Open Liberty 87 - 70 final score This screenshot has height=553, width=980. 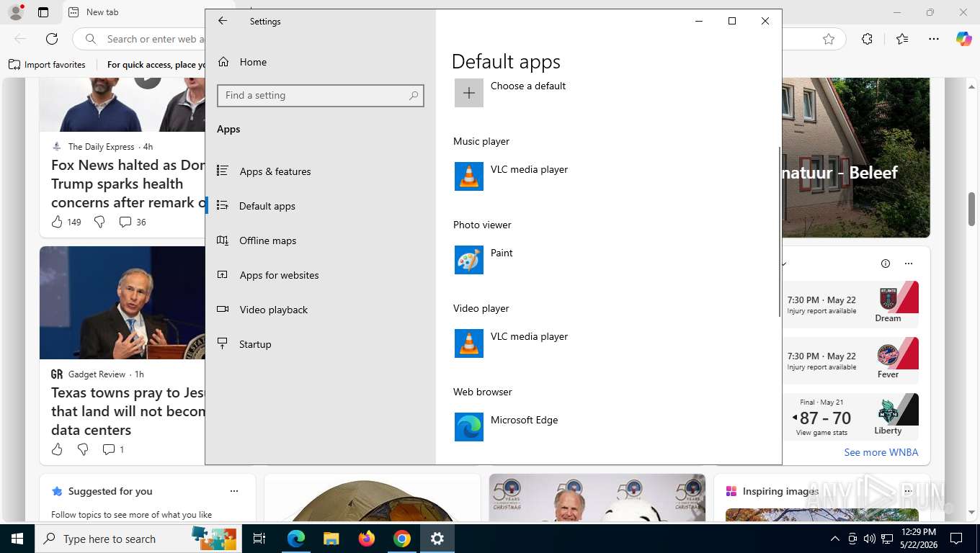coord(850,417)
